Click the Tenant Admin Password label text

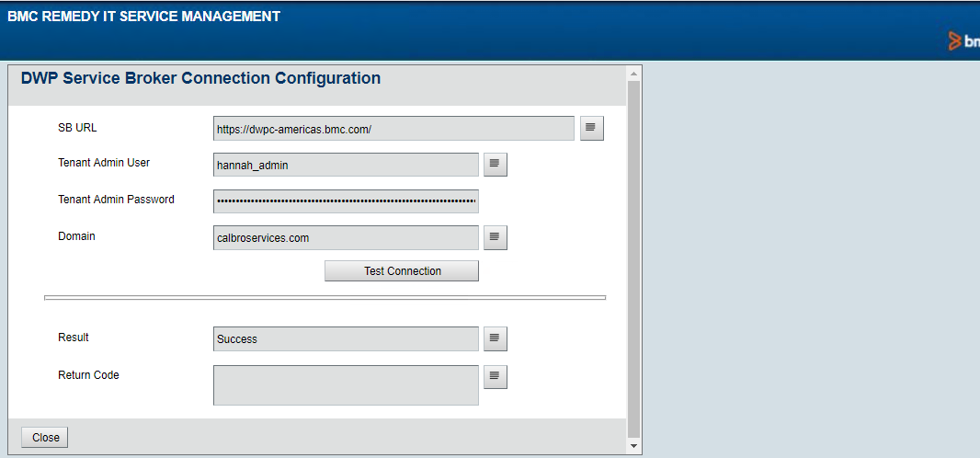(116, 200)
